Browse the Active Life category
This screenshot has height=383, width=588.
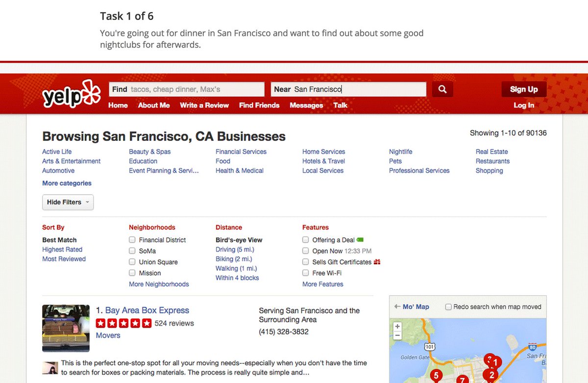pyautogui.click(x=57, y=152)
